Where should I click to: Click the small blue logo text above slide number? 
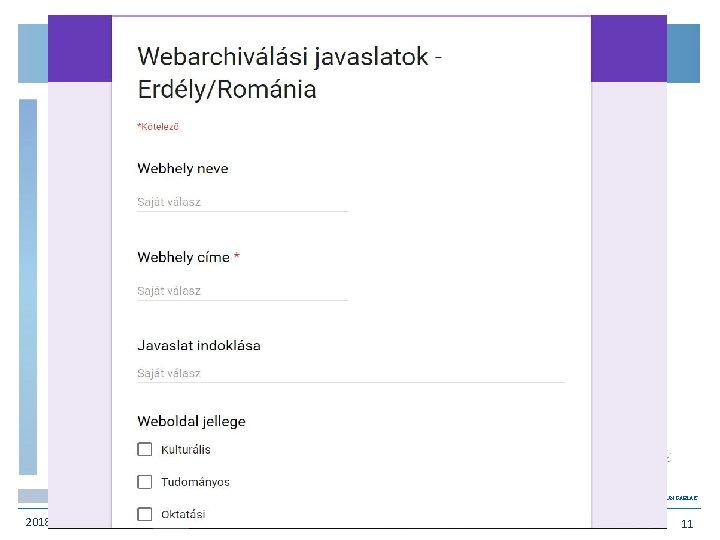(682, 496)
